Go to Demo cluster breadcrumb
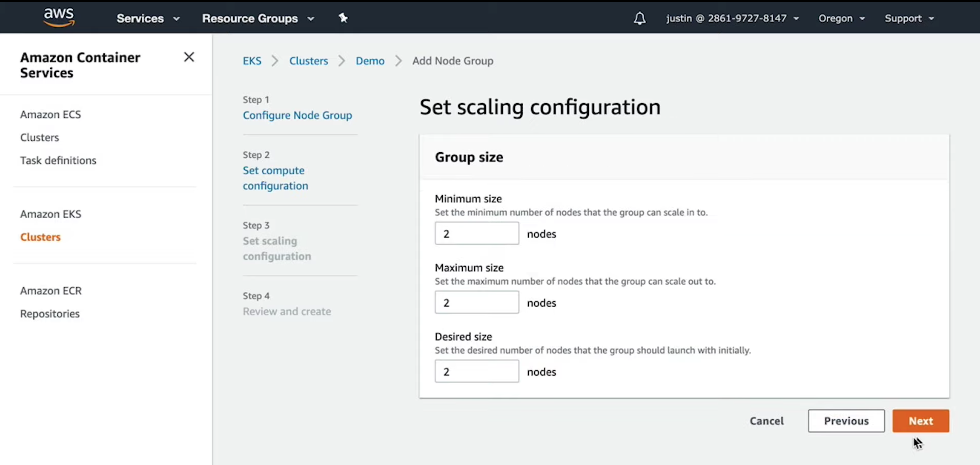Screen dimensions: 980x465 pyautogui.click(x=370, y=61)
